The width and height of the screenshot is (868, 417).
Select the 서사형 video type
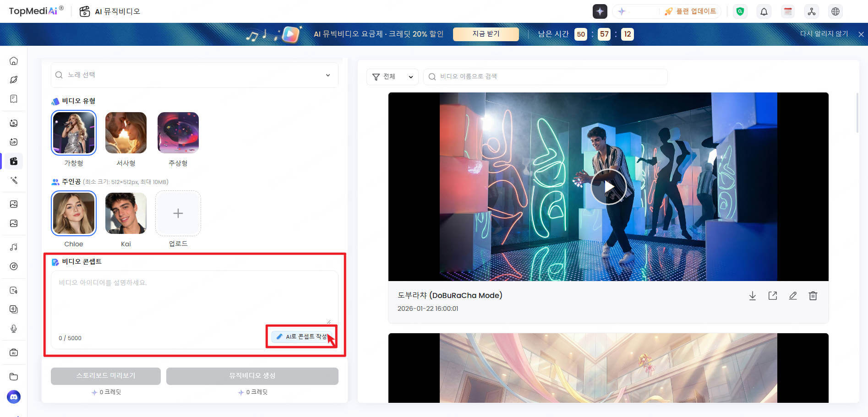[126, 133]
